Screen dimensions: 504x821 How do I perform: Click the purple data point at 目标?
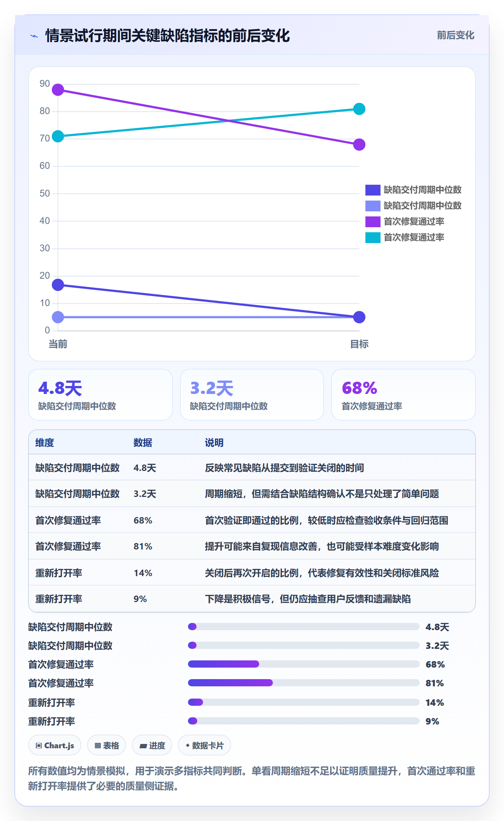(x=359, y=144)
